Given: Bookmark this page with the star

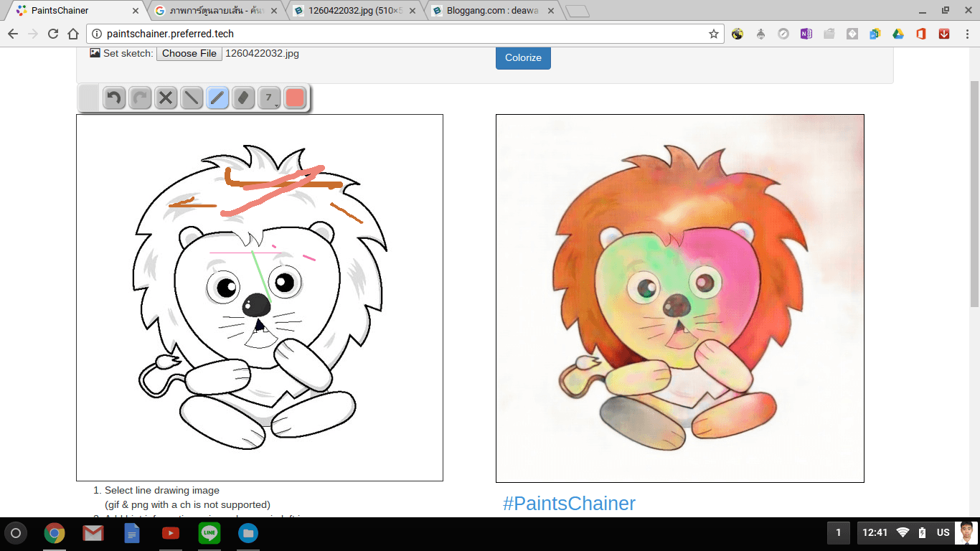Looking at the screenshot, I should click(713, 34).
